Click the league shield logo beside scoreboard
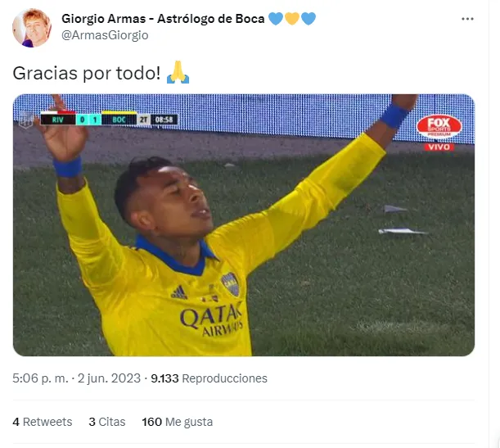 click(26, 120)
